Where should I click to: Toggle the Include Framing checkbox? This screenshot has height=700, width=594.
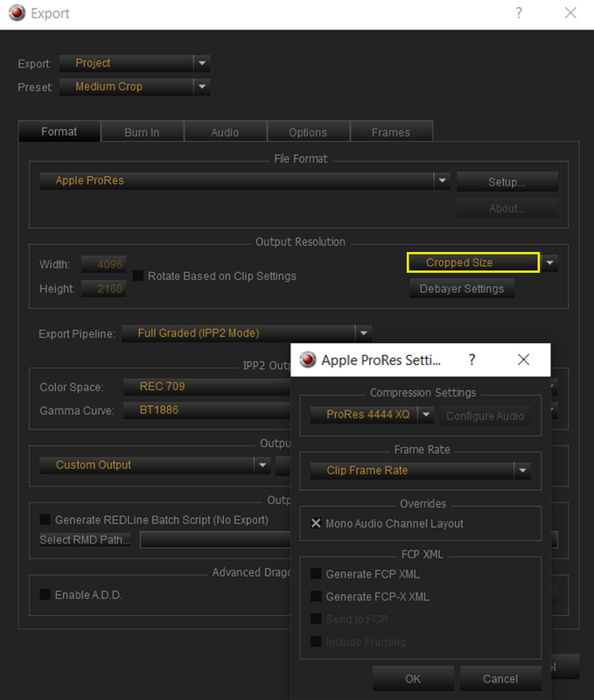point(316,641)
